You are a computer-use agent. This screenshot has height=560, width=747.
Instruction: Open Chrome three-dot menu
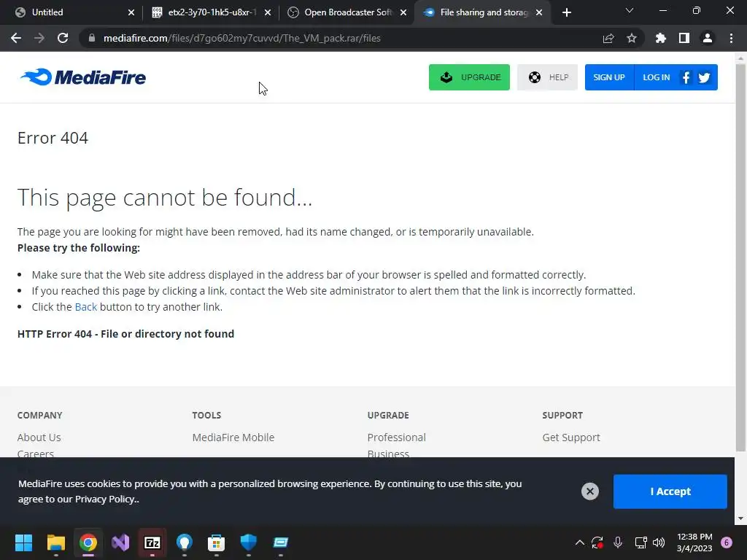(731, 38)
